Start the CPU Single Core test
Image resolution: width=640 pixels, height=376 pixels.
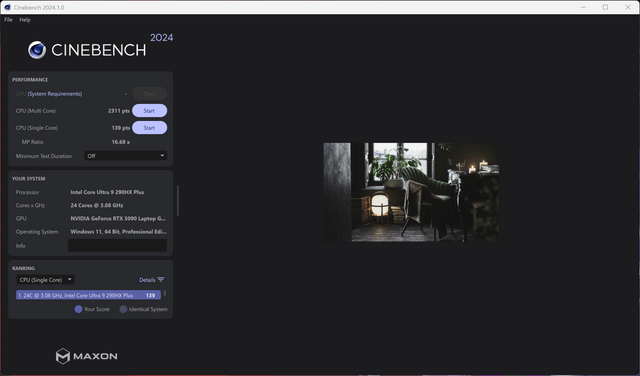[x=149, y=128]
